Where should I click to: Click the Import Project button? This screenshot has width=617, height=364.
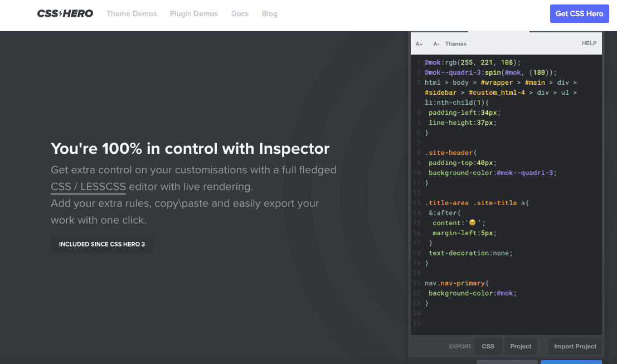click(x=575, y=346)
